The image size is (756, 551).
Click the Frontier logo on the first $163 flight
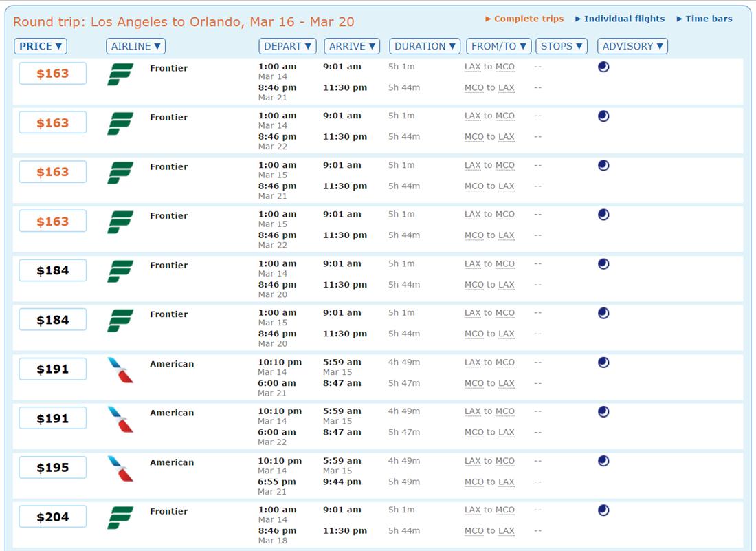click(120, 72)
